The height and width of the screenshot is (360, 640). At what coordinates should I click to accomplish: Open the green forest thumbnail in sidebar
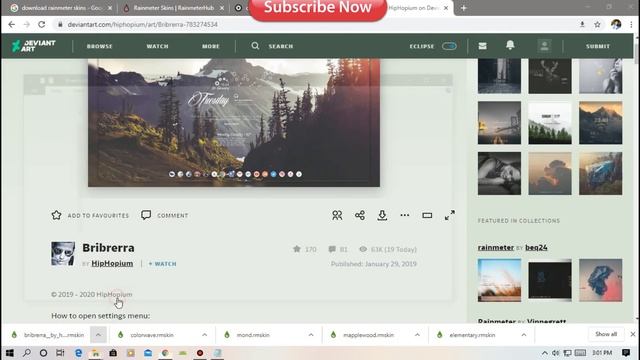point(550,123)
